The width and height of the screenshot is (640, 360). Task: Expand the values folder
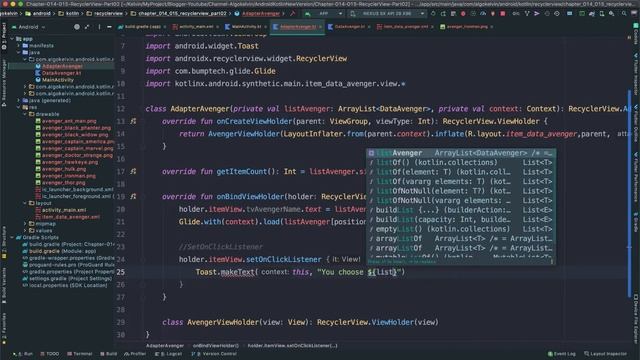[25, 231]
